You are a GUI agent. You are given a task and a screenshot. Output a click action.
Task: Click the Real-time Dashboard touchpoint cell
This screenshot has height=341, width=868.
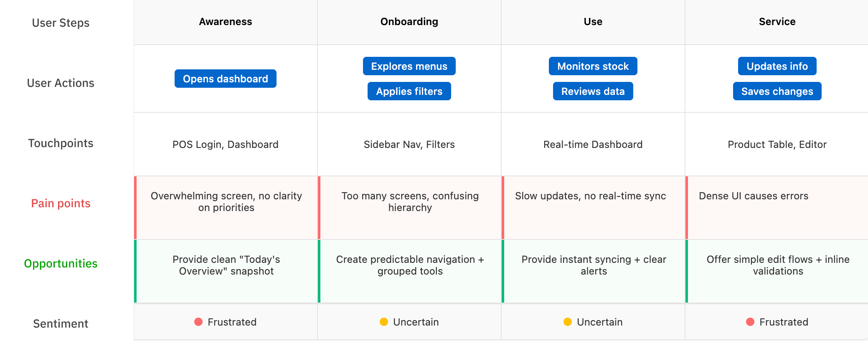click(x=593, y=145)
